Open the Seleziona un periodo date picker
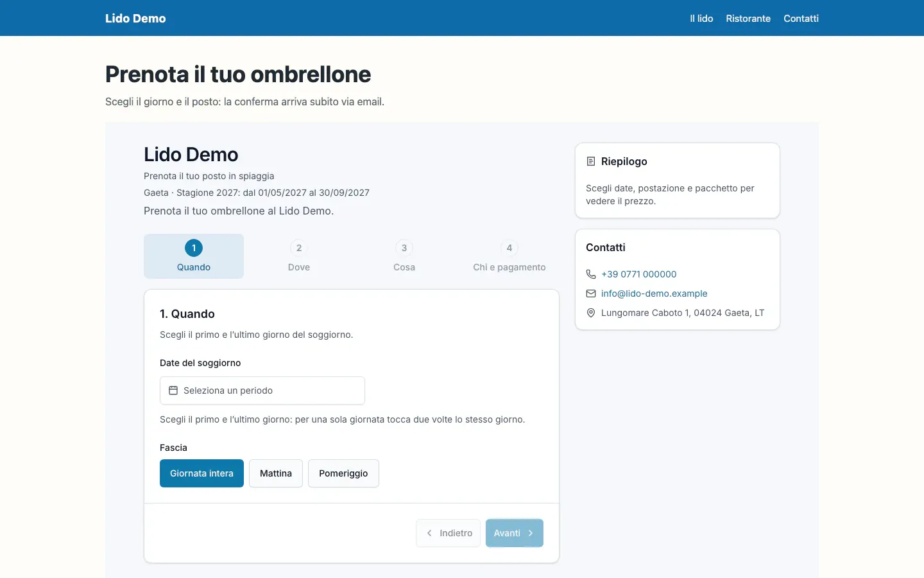The width and height of the screenshot is (924, 578). click(262, 390)
